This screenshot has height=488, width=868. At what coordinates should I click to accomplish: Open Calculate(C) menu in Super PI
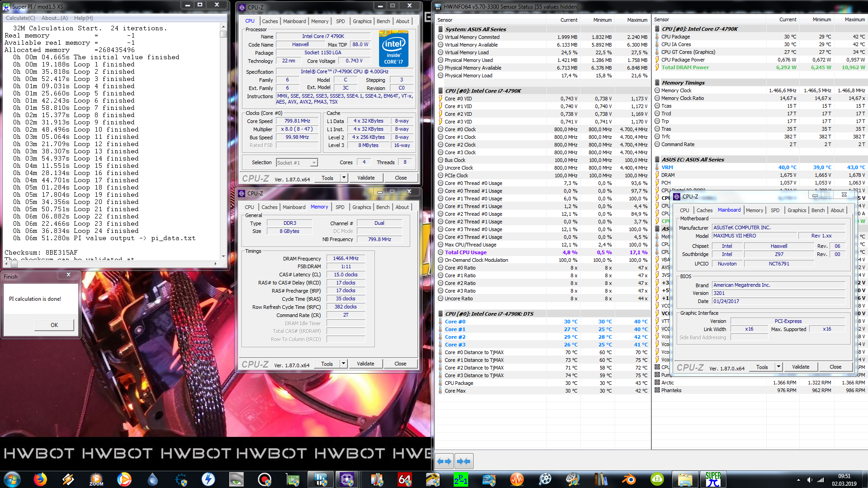[x=20, y=18]
